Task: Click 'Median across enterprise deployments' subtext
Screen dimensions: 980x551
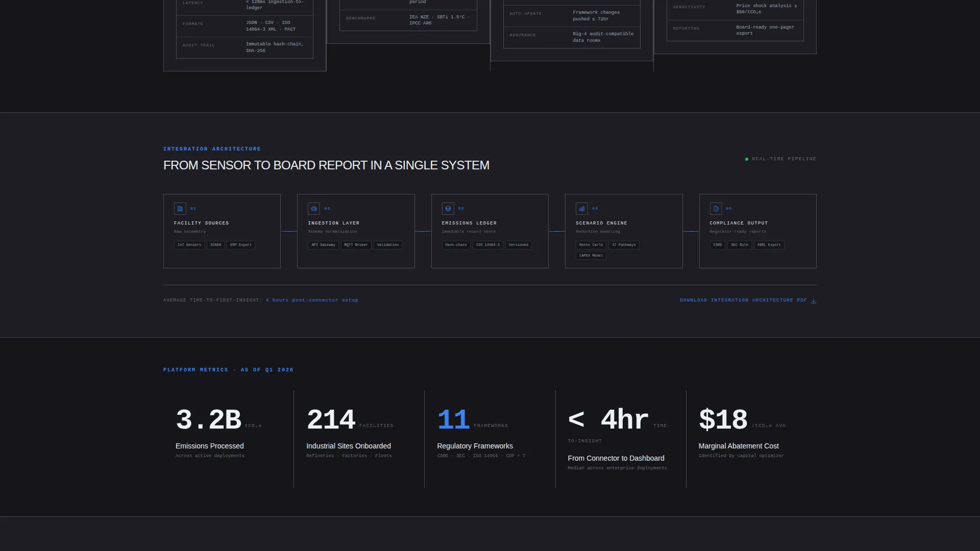Action: pos(617,468)
